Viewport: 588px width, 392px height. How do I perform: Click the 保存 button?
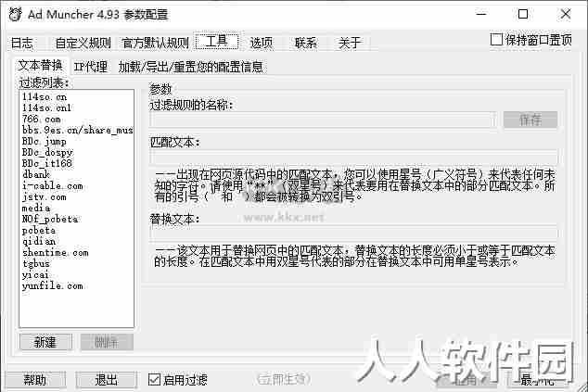(x=530, y=120)
